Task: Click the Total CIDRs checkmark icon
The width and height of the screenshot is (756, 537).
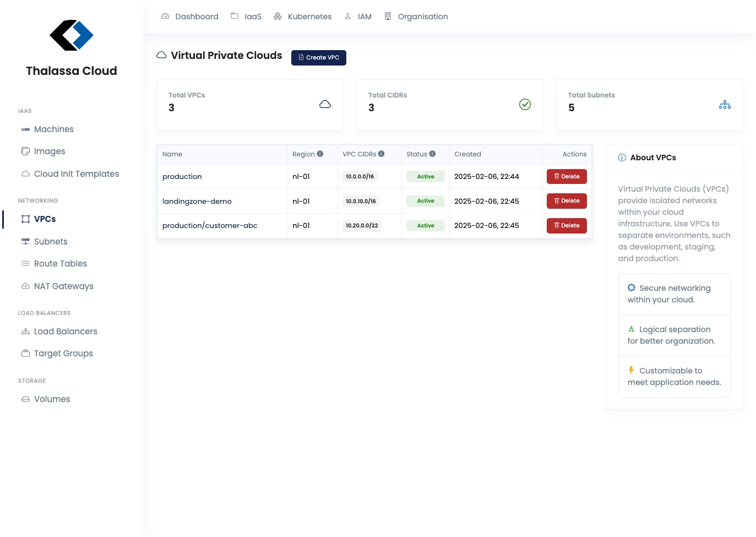Action: tap(525, 105)
